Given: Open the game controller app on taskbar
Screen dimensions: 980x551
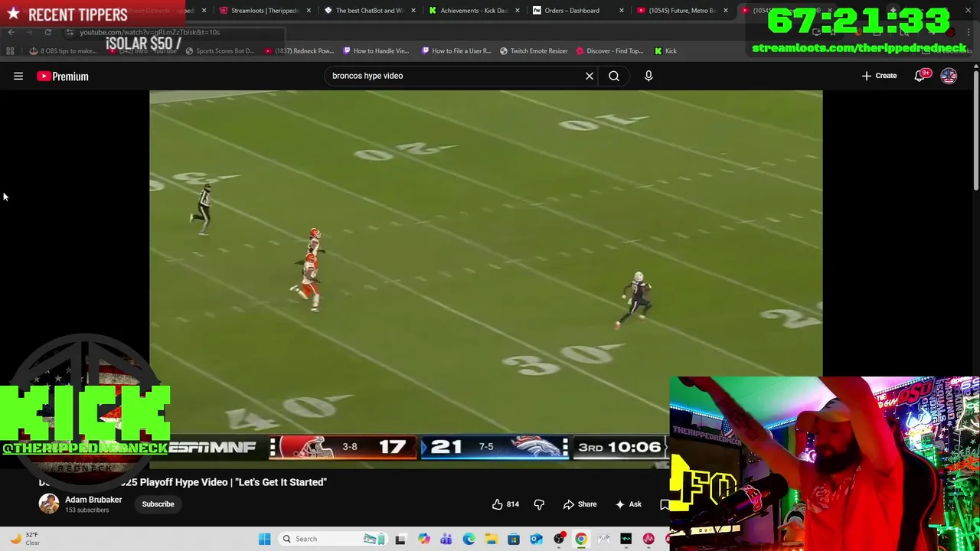Looking at the screenshot, I should (604, 539).
